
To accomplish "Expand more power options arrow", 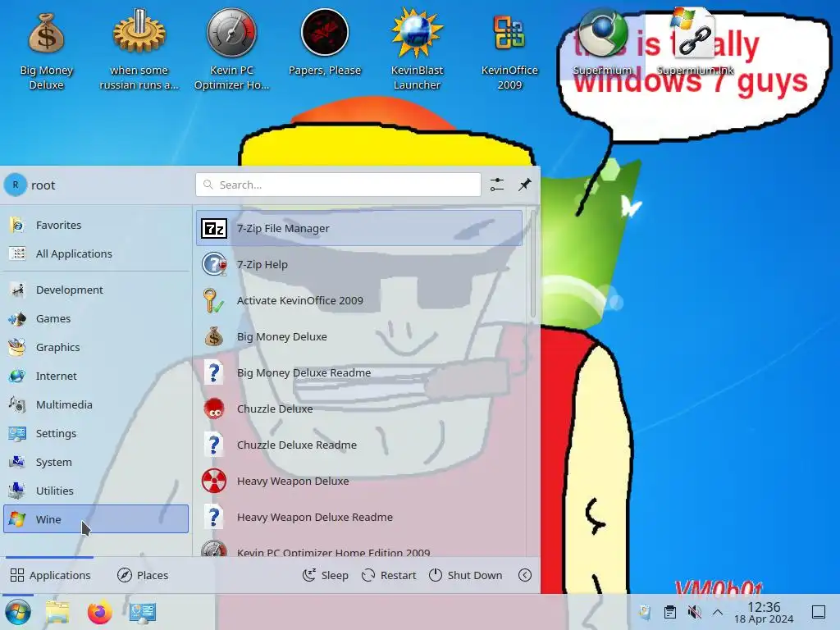I will point(525,575).
